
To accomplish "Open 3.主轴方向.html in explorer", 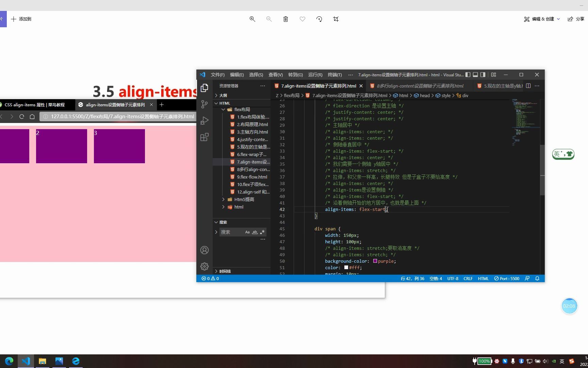I will coord(252,132).
